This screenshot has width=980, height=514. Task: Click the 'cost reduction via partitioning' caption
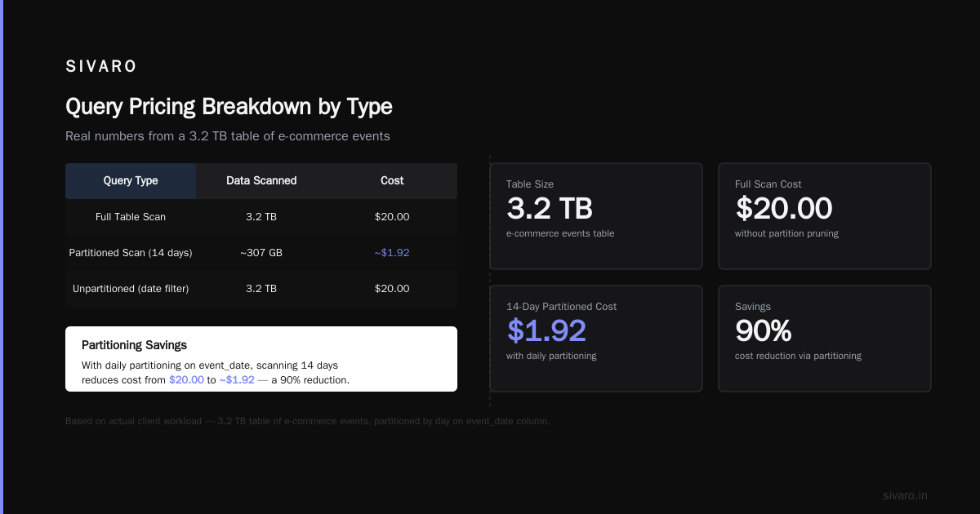(798, 356)
